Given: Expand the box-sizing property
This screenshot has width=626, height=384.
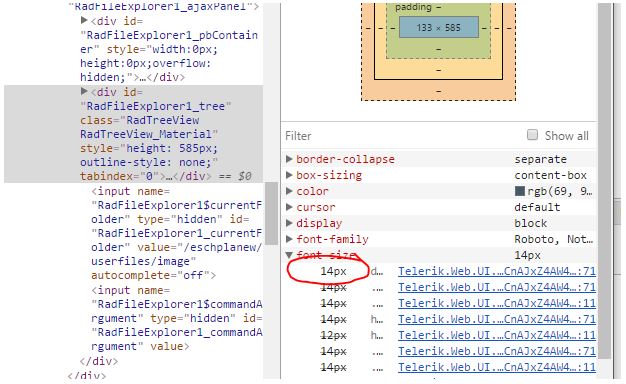Looking at the screenshot, I should (x=289, y=175).
